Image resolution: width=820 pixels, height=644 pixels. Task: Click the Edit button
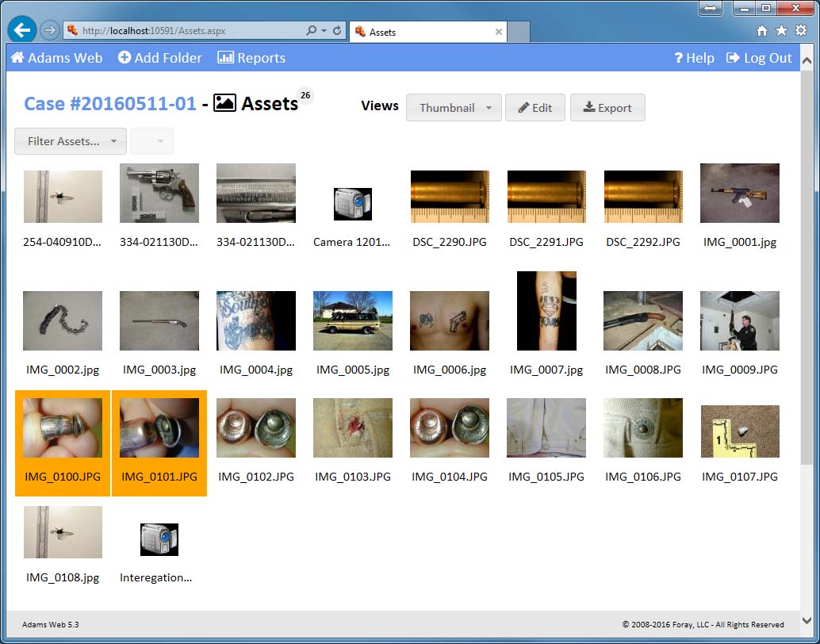pyautogui.click(x=535, y=108)
